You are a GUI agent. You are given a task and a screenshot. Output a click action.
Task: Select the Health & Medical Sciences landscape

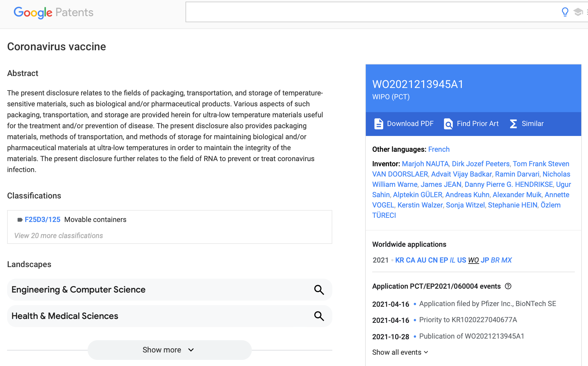click(x=169, y=316)
